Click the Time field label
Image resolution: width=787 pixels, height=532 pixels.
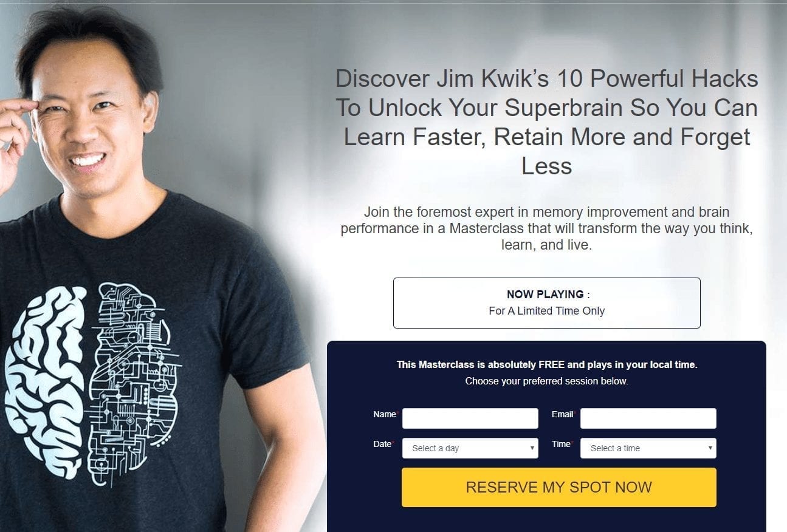click(561, 444)
